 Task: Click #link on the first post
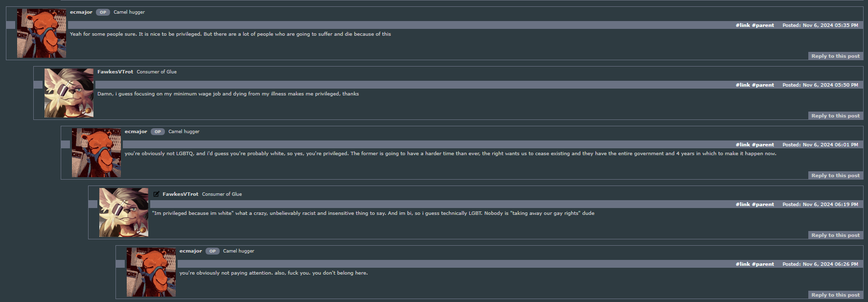[743, 24]
